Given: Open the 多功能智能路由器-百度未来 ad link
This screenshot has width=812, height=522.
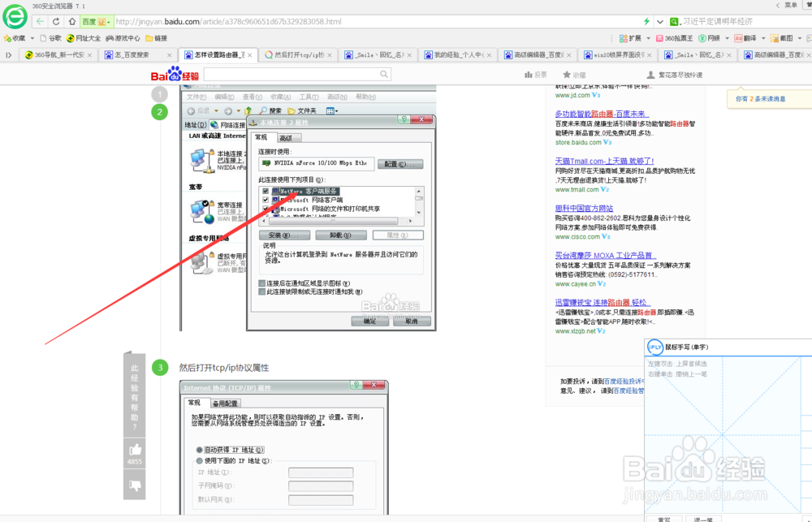Looking at the screenshot, I should (602, 114).
